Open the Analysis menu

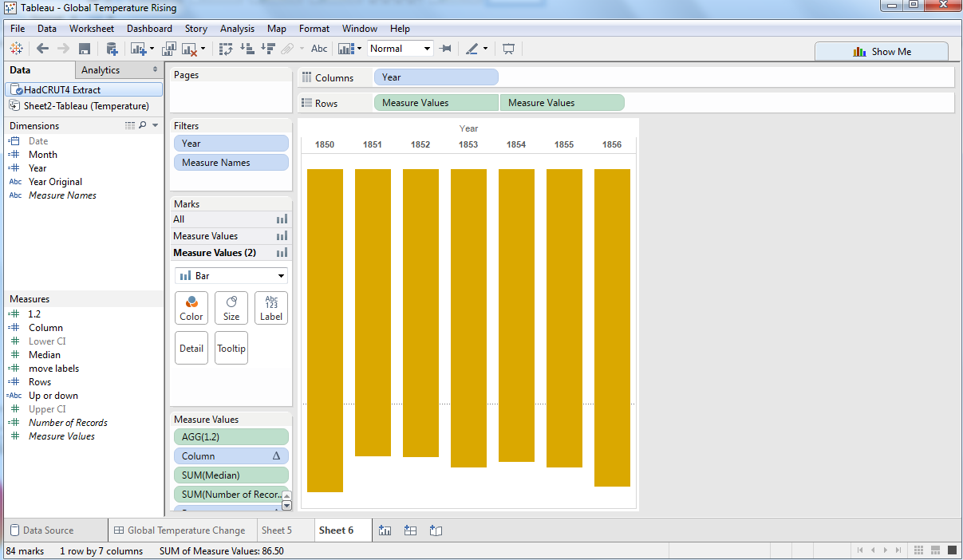click(237, 29)
